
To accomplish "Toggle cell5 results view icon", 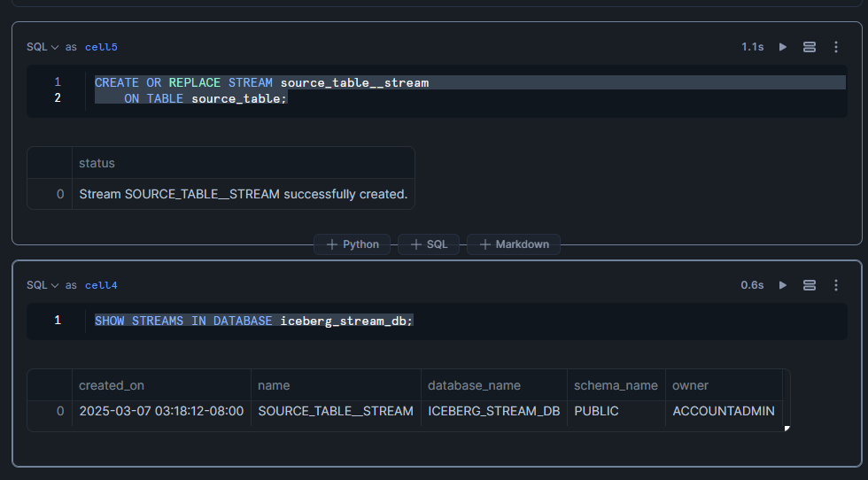I will (810, 47).
